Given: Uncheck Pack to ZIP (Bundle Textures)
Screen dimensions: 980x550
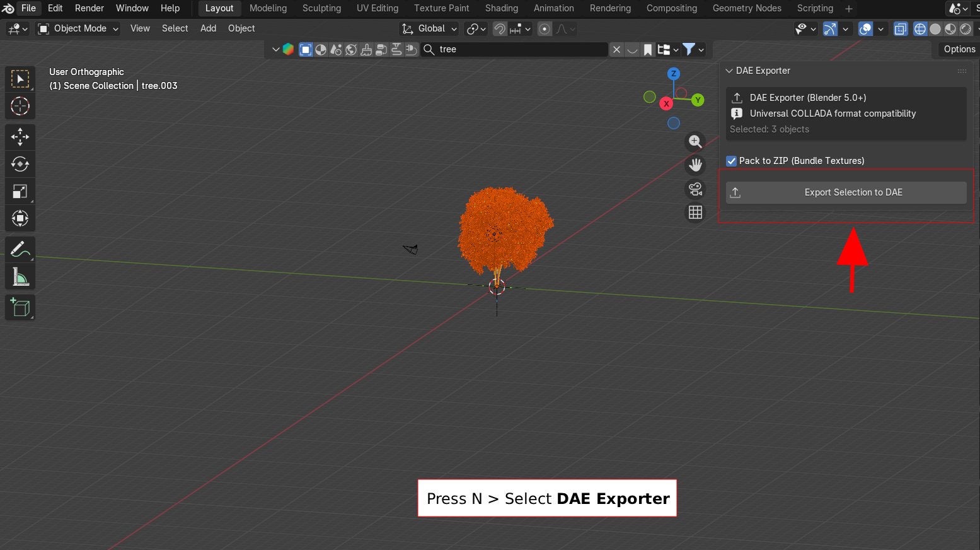Looking at the screenshot, I should pyautogui.click(x=732, y=161).
